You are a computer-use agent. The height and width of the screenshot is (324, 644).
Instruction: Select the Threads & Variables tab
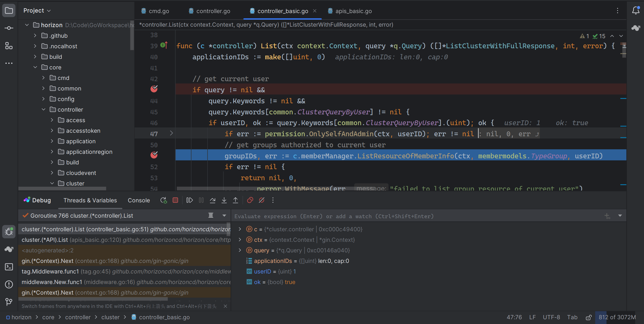(x=90, y=200)
